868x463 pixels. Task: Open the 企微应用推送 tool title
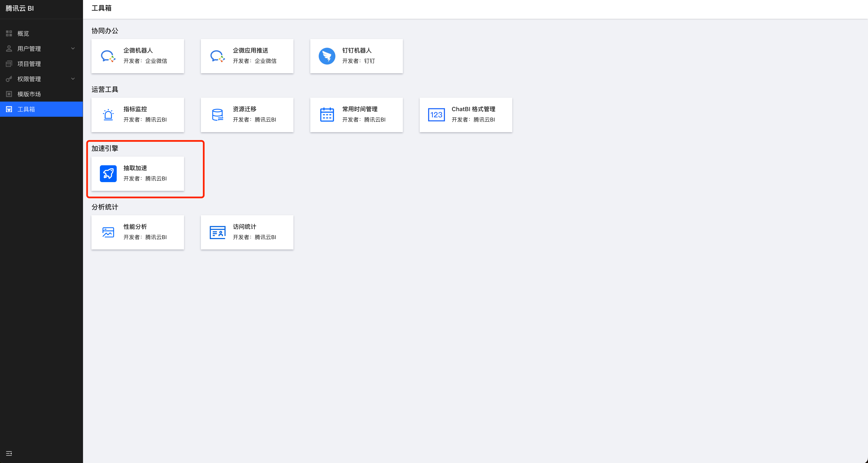(x=250, y=50)
